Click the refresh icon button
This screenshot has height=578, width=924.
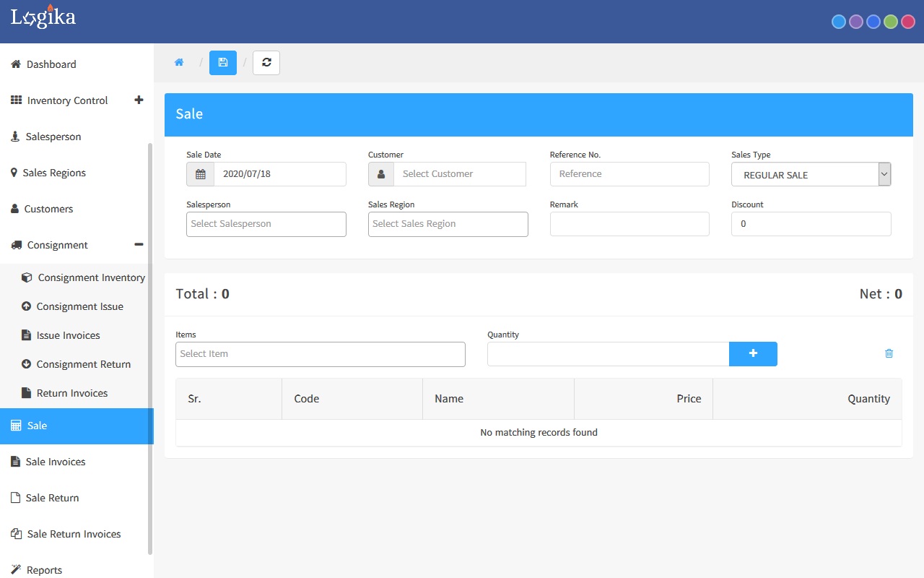click(266, 63)
